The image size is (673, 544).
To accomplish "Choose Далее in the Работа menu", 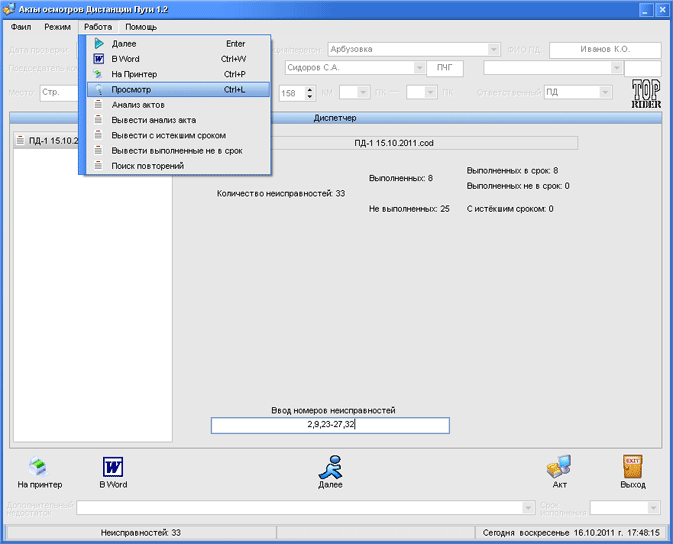I will tap(179, 44).
